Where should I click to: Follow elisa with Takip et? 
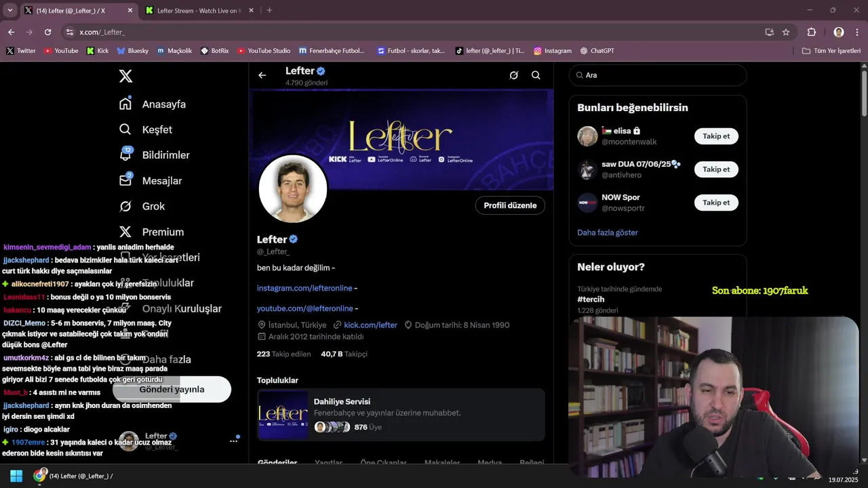pyautogui.click(x=716, y=136)
